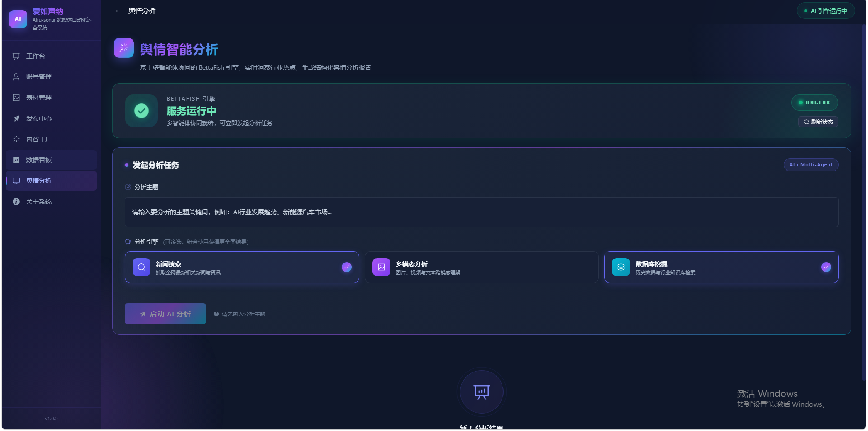The width and height of the screenshot is (868, 431).
Task: Click the 素材管理 picture icon
Action: pyautogui.click(x=16, y=98)
